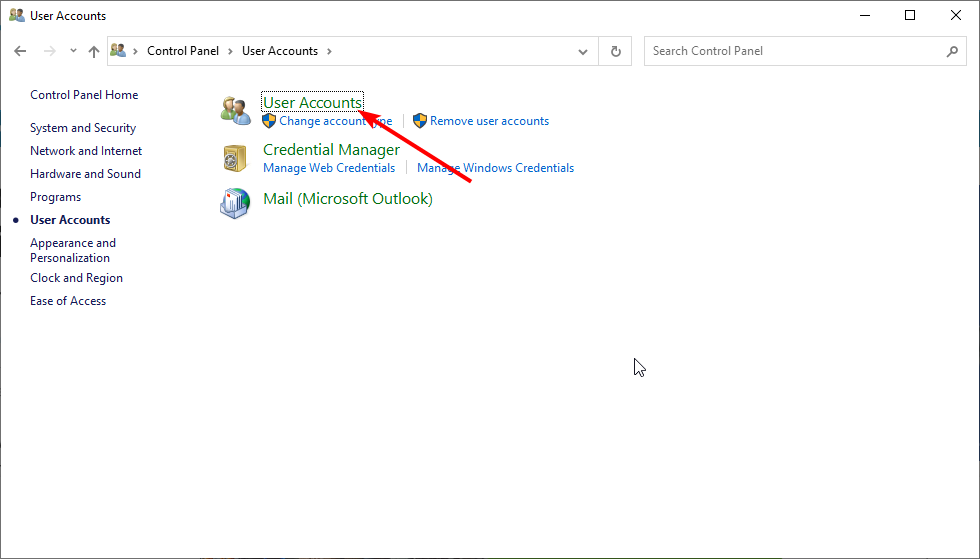Refresh the Control Panel view
This screenshot has width=980, height=559.
[x=615, y=51]
